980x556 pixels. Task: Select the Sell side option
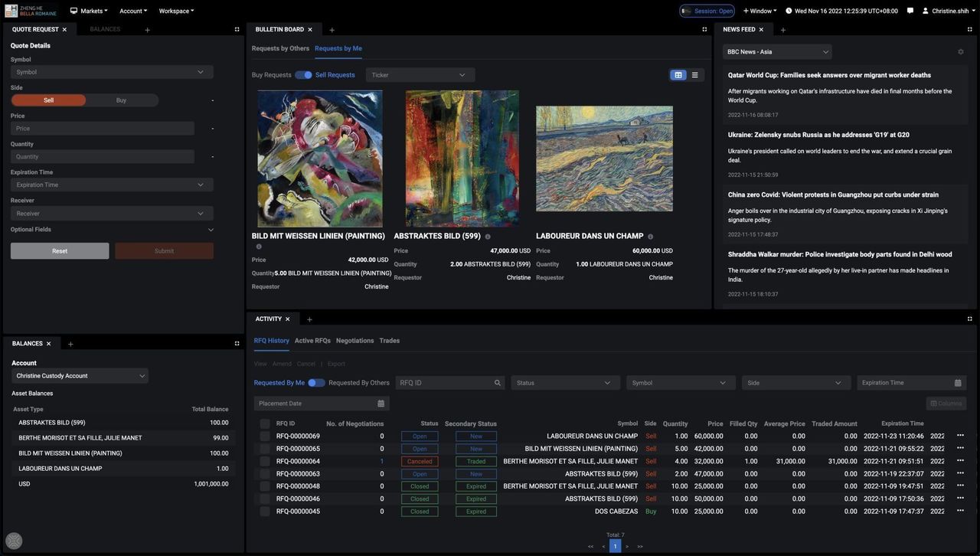(x=48, y=100)
